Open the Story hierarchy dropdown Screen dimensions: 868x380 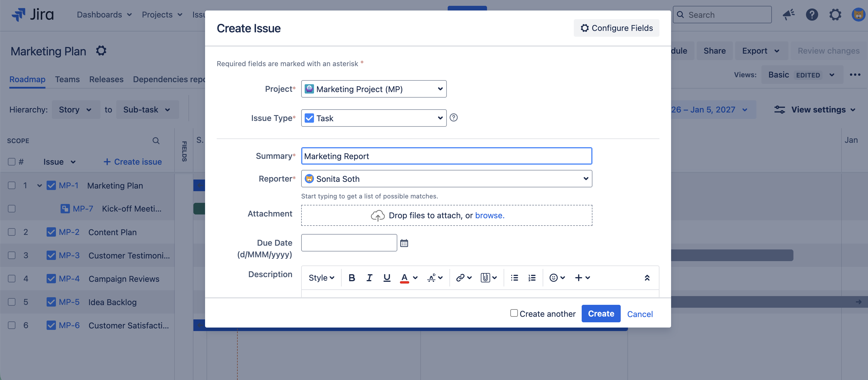[75, 110]
